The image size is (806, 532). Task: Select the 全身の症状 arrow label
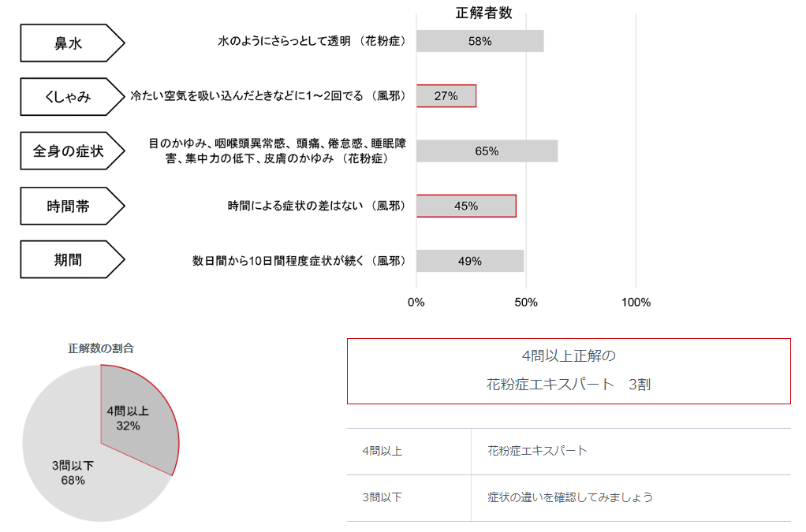pos(72,151)
